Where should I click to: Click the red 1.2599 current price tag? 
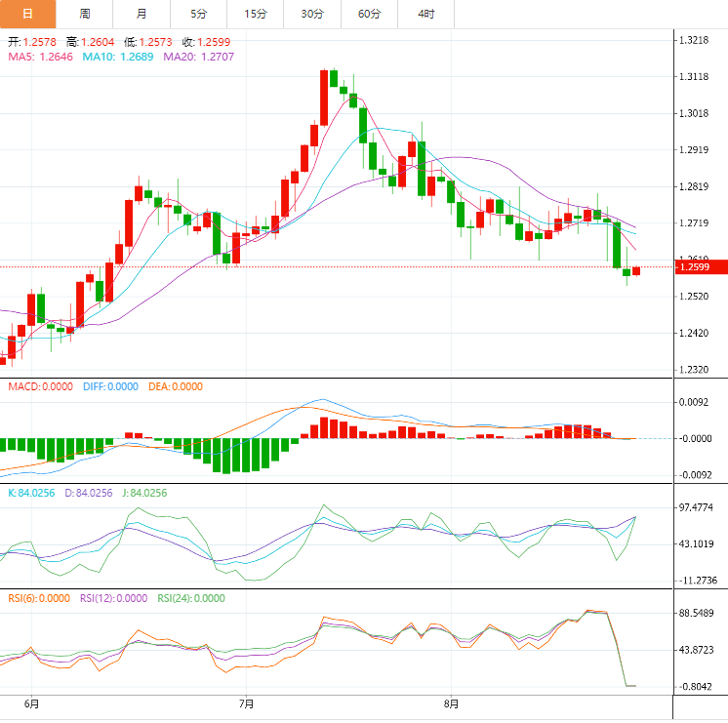(x=700, y=266)
